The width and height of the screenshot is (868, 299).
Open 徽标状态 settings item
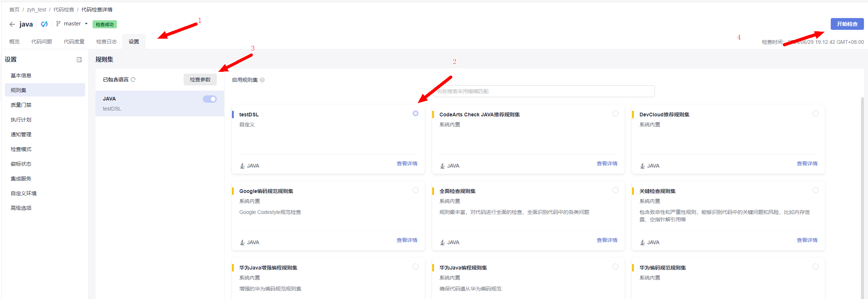[45, 164]
